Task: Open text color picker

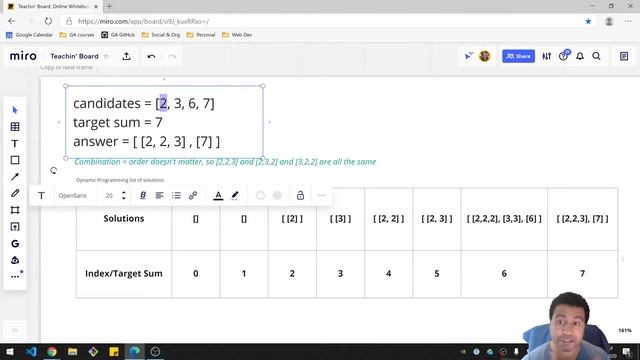Action: pyautogui.click(x=218, y=196)
